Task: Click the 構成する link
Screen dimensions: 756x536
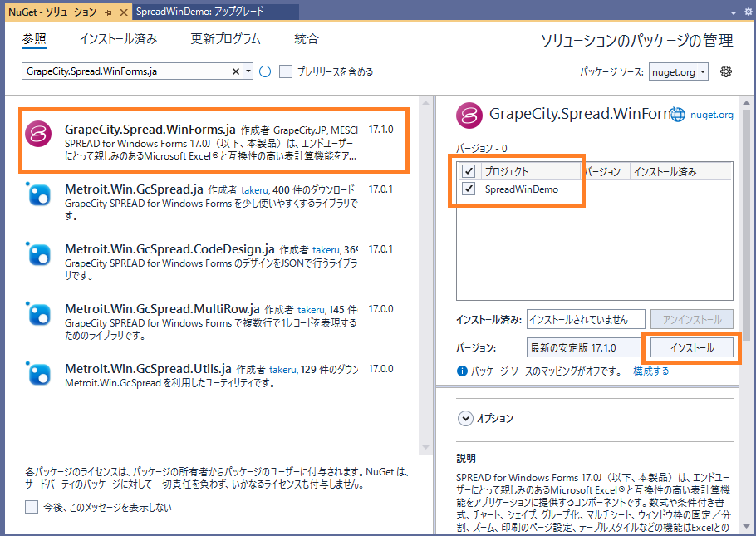Action: (650, 371)
